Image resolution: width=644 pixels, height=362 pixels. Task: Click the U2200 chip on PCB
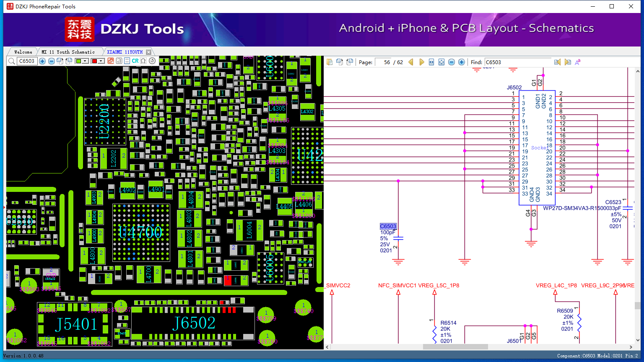click(105, 122)
